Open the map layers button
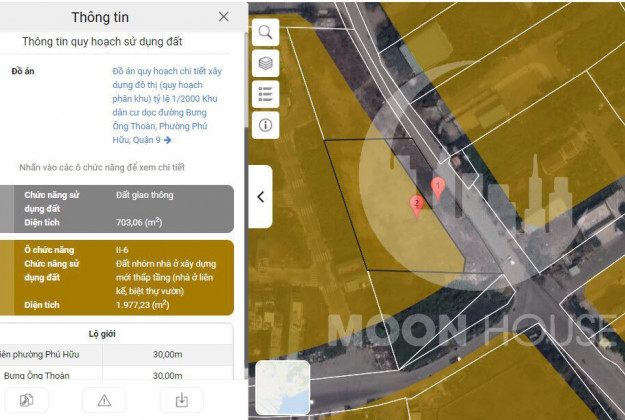625x420 pixels. point(266,63)
